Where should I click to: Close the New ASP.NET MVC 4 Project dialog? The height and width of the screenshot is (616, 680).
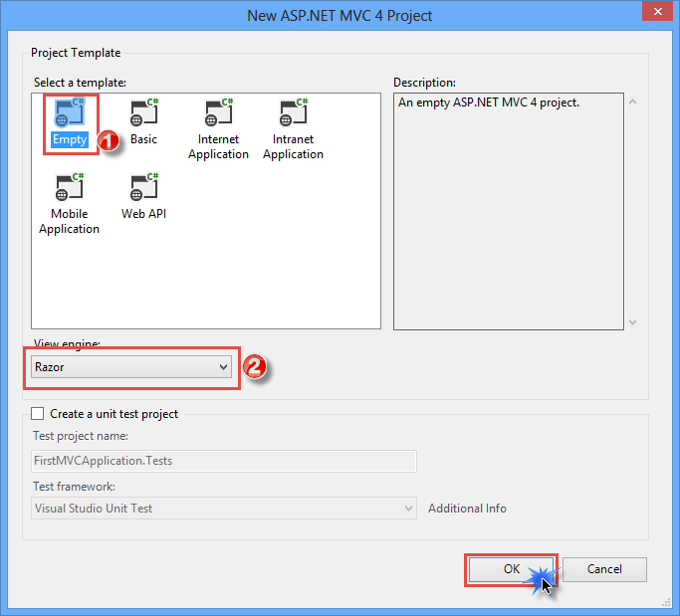(x=657, y=11)
